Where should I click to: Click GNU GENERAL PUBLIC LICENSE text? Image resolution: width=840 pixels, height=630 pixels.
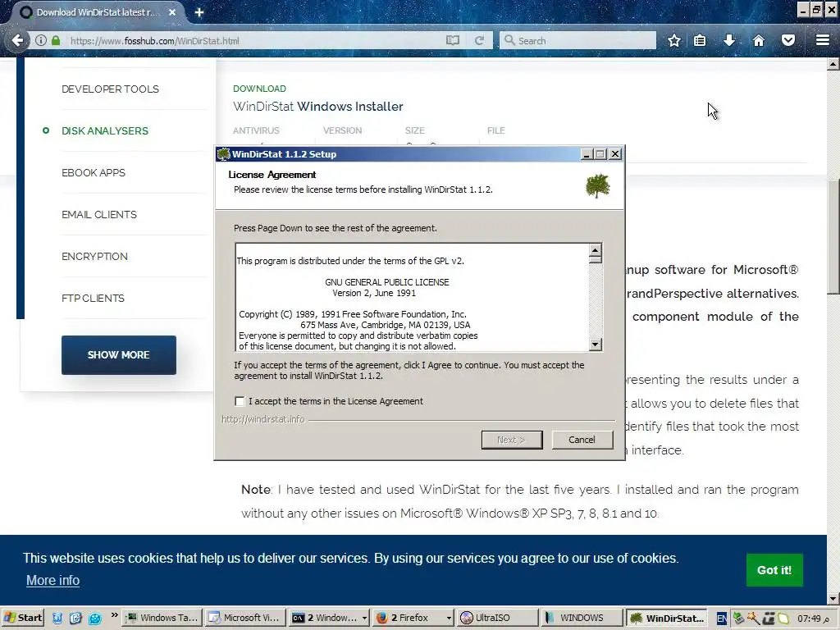(387, 282)
